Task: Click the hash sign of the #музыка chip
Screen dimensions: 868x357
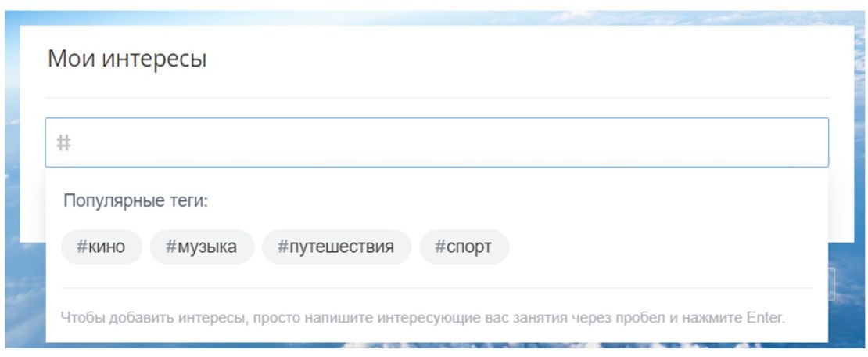Action: pos(170,247)
